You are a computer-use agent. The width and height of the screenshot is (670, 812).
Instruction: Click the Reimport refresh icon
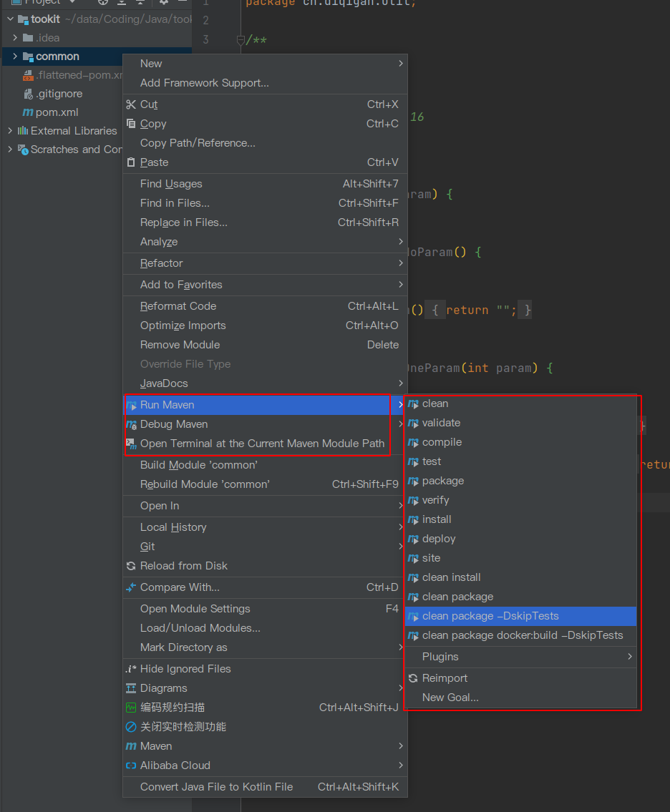click(x=413, y=678)
